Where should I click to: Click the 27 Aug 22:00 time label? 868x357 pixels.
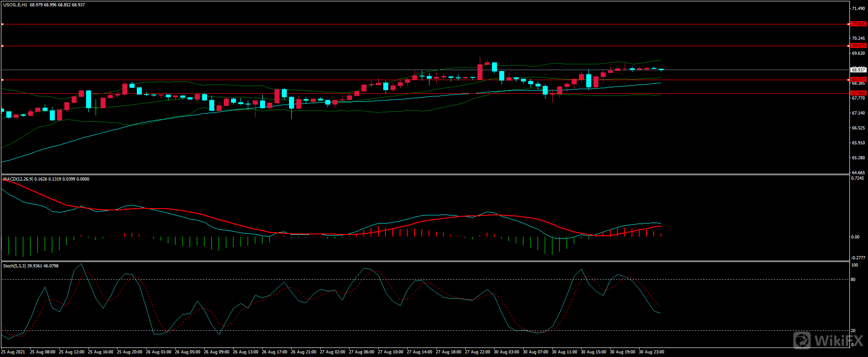pos(477,352)
